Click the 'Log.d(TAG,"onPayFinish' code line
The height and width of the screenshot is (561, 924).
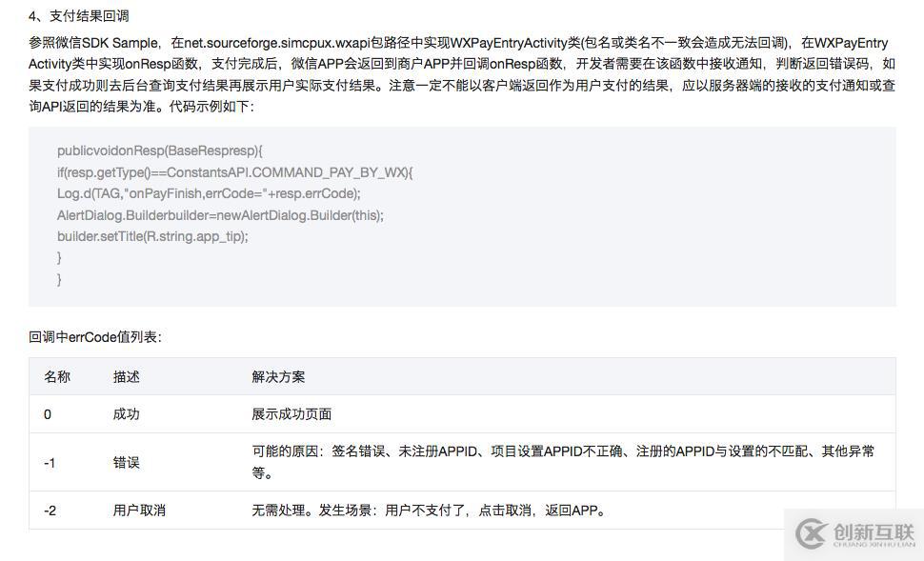[209, 194]
